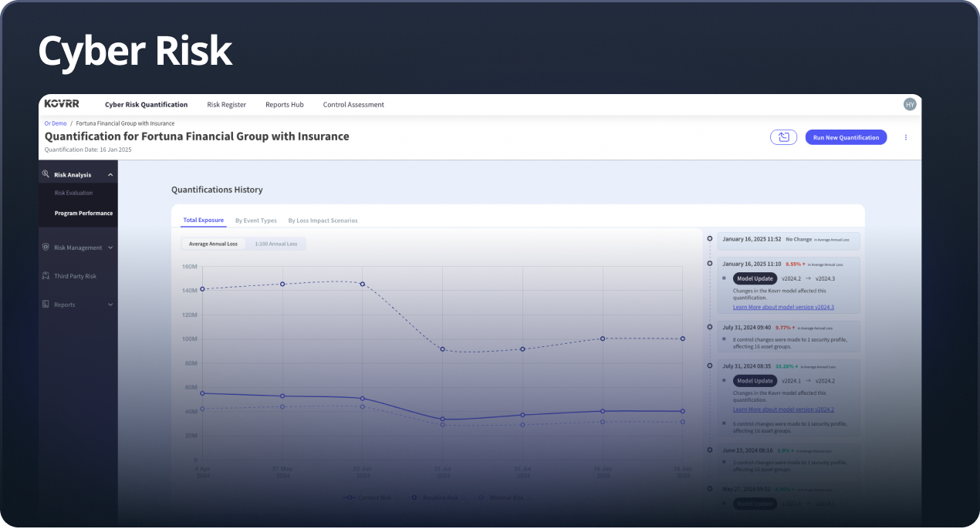Expand the Reports section

click(x=110, y=304)
